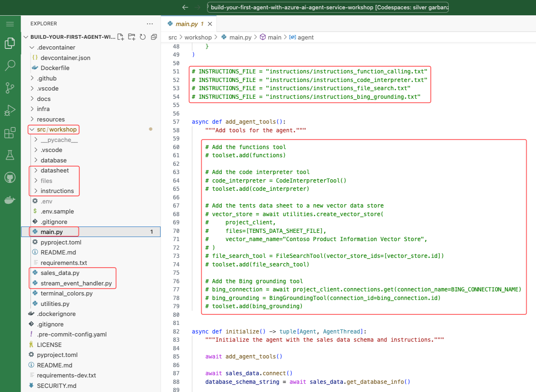Open the Docker view icon
Viewport: 536px width, 392px height.
[x=10, y=200]
